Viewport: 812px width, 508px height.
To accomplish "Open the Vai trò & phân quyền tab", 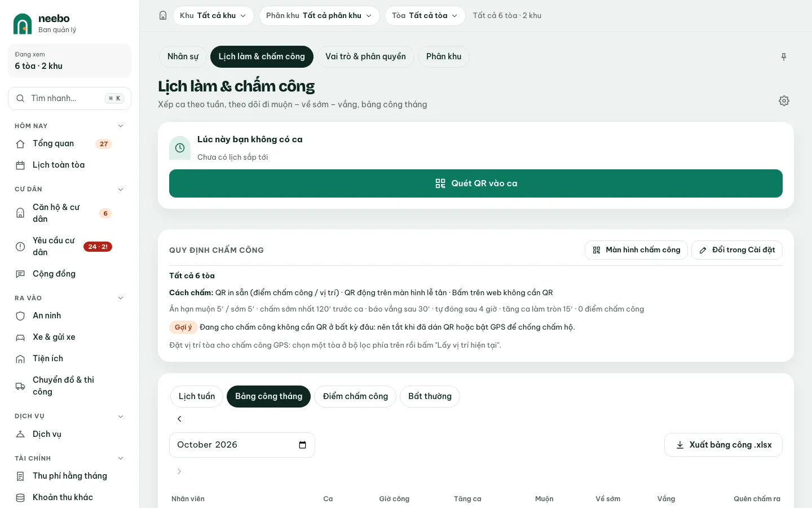I will tap(365, 56).
